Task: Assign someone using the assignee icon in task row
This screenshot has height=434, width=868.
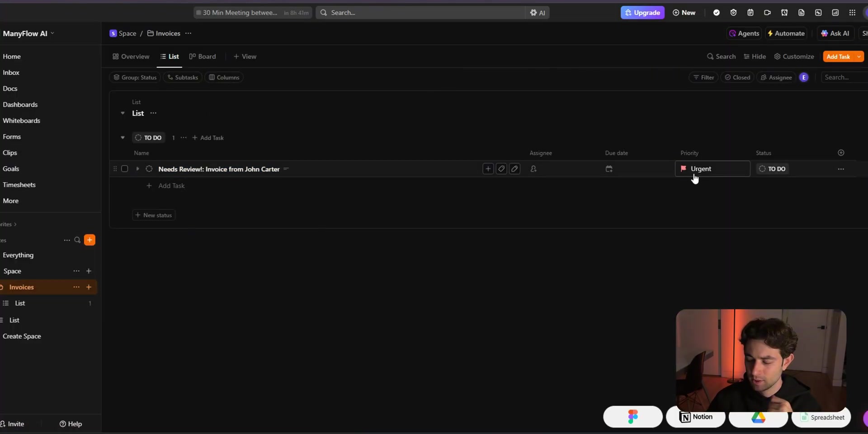Action: [533, 169]
